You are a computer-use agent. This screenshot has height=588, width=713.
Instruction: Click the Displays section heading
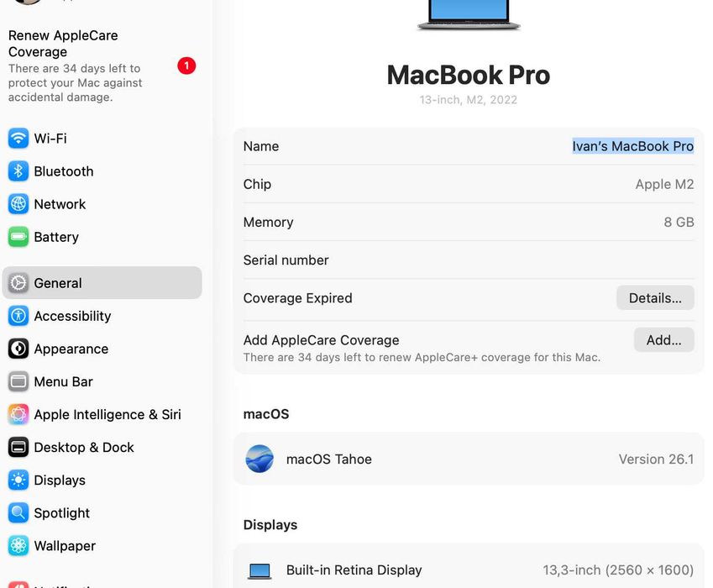tap(270, 525)
